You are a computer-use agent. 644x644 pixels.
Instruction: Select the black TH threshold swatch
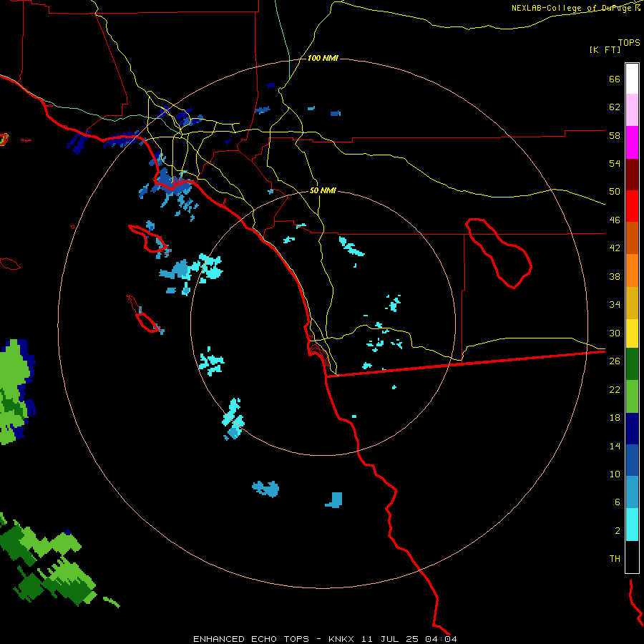632,557
